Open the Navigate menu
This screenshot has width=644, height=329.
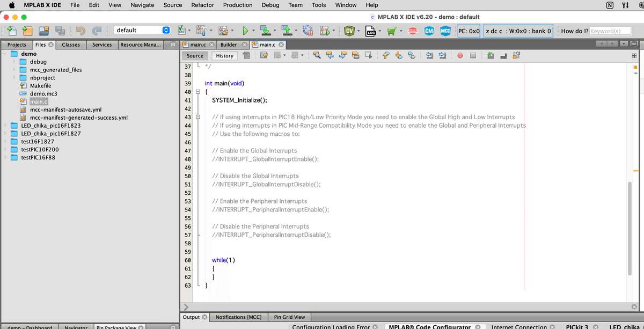tap(142, 5)
